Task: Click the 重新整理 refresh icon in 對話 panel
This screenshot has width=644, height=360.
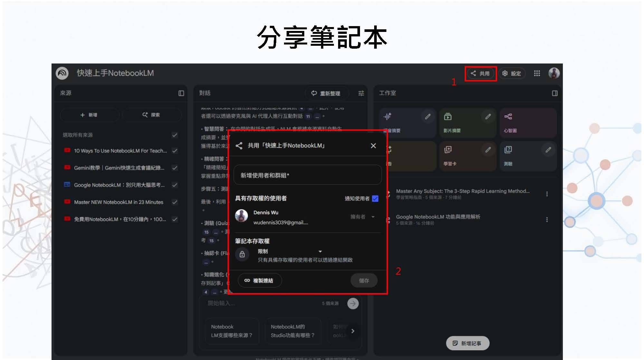Action: pos(314,93)
